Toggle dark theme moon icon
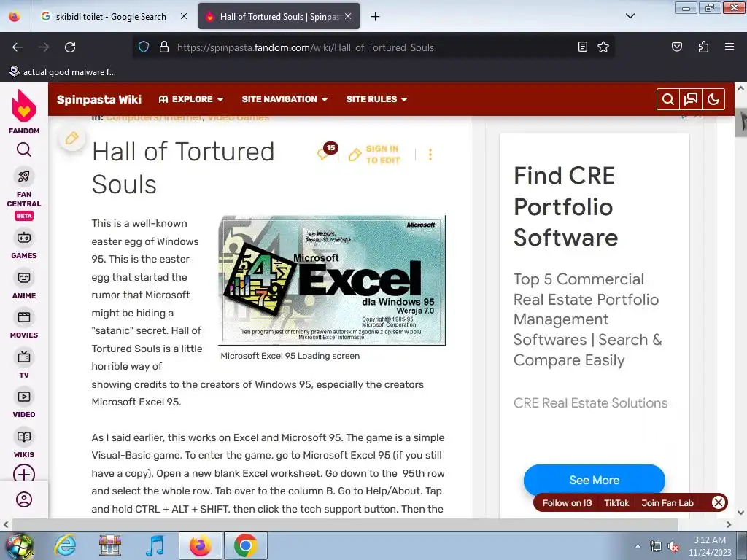 [x=713, y=99]
